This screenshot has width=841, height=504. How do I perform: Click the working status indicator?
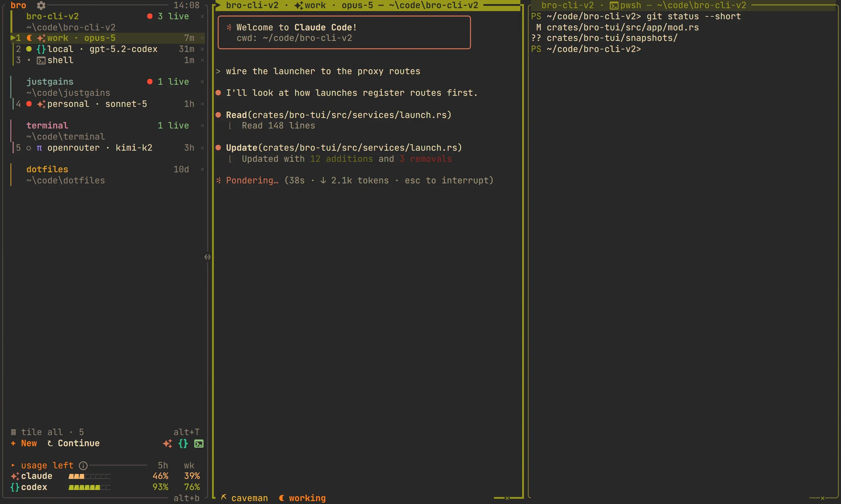[302, 498]
